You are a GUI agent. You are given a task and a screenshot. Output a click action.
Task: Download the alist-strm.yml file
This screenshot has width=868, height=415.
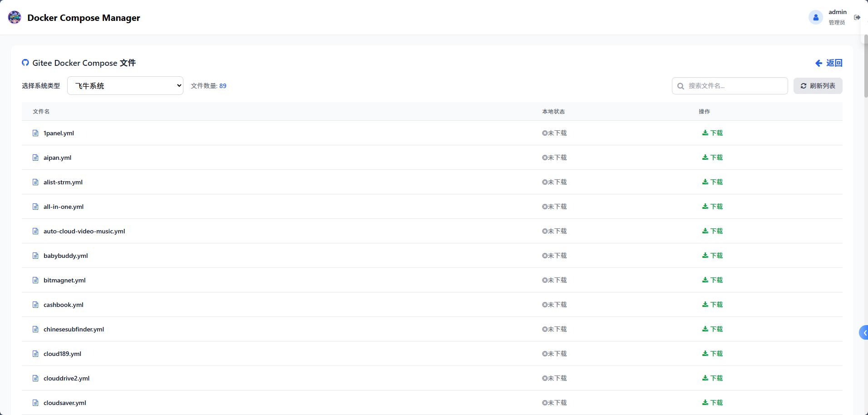coord(712,182)
